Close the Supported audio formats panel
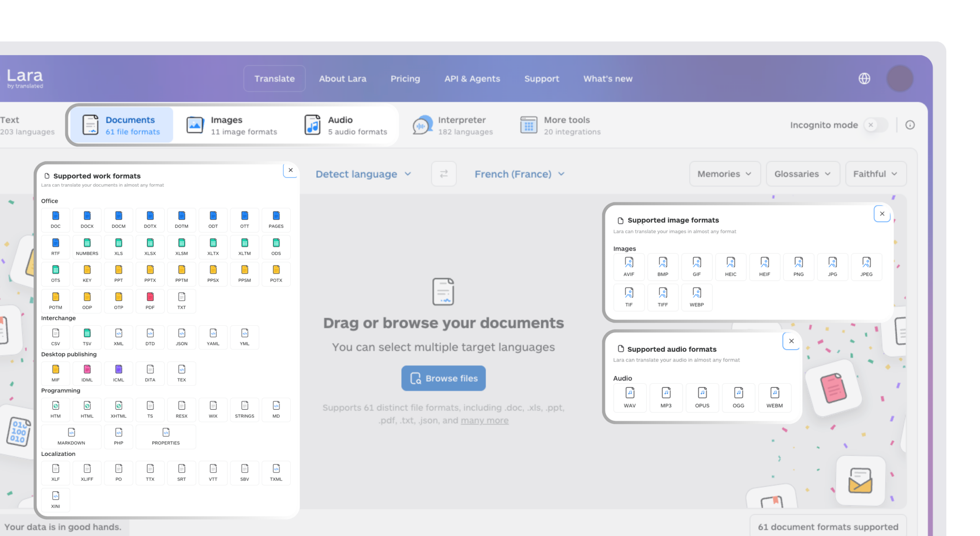Screen dimensions: 980x536 click(x=791, y=341)
